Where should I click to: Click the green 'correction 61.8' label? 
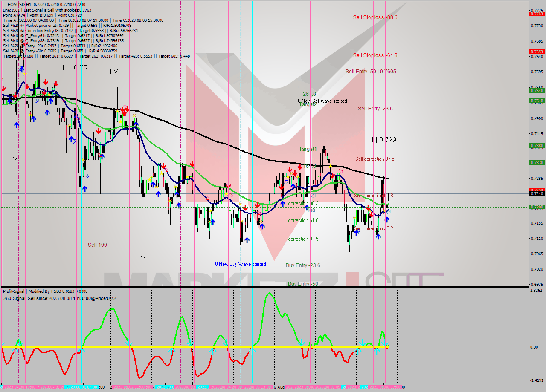303,220
